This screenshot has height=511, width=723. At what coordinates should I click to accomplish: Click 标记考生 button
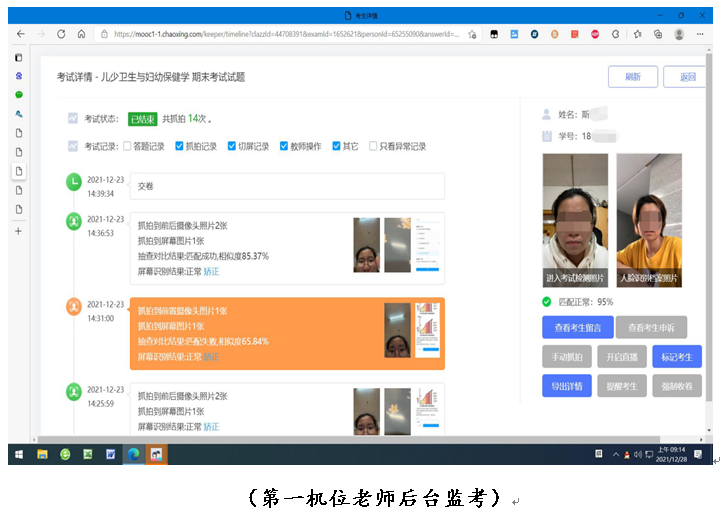click(676, 356)
